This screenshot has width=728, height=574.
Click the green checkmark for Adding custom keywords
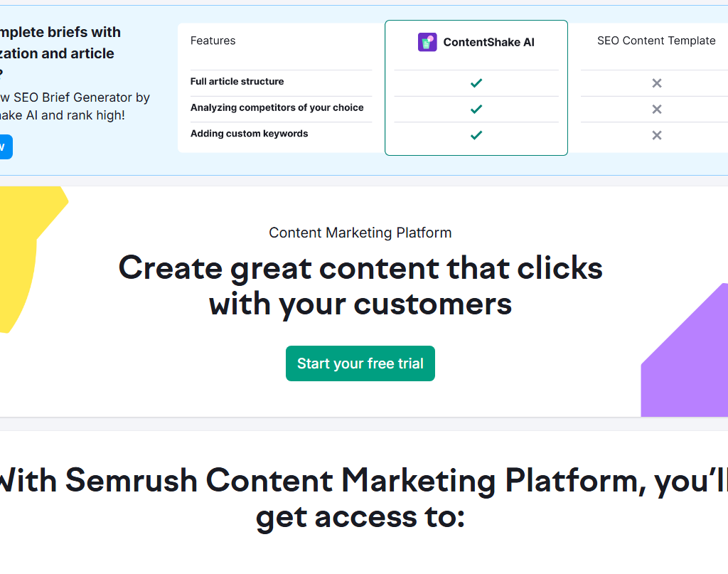click(x=476, y=135)
